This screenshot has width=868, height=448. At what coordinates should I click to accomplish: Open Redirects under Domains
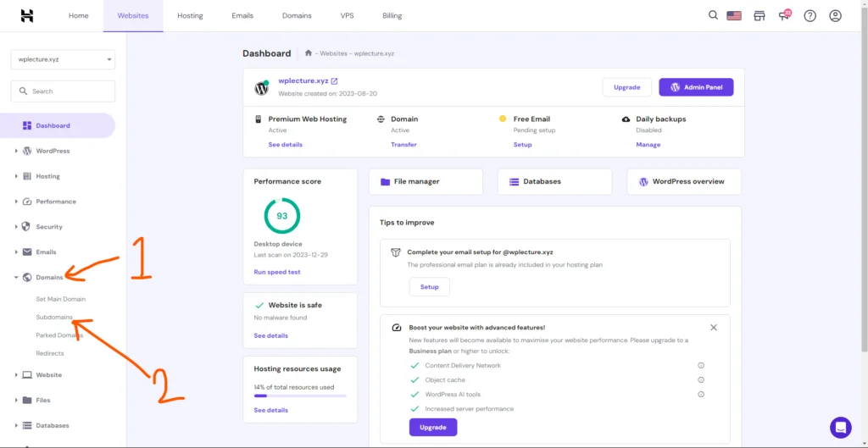pos(50,353)
